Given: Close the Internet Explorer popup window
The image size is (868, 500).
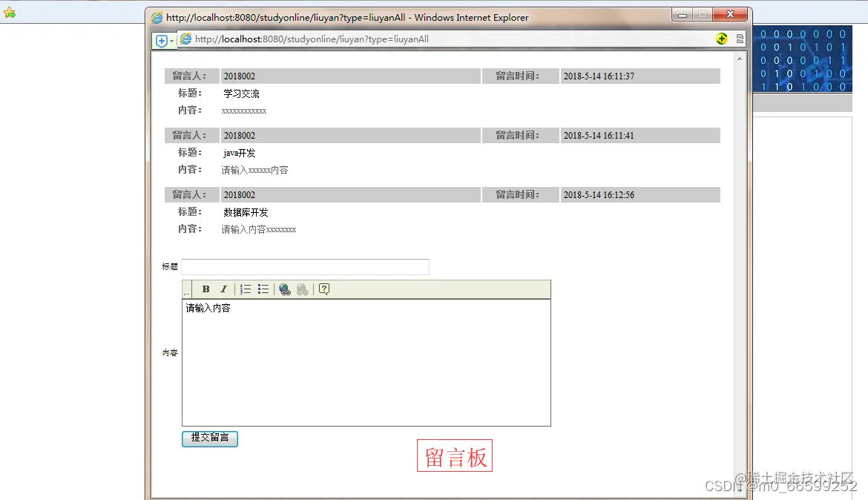Looking at the screenshot, I should pyautogui.click(x=730, y=14).
